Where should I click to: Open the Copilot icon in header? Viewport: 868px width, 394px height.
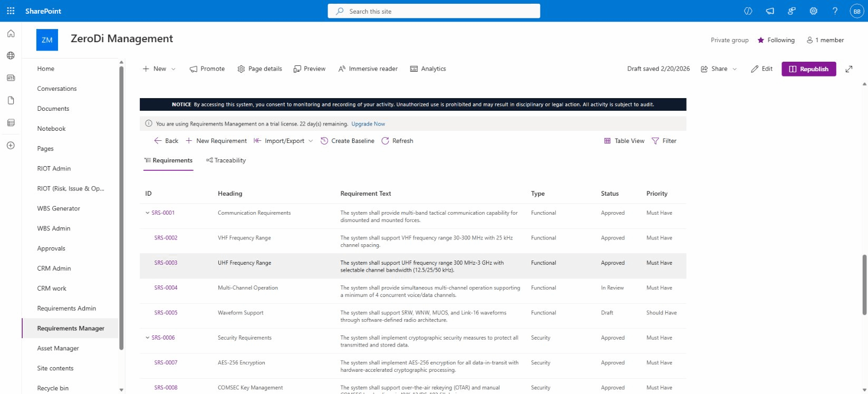[748, 11]
